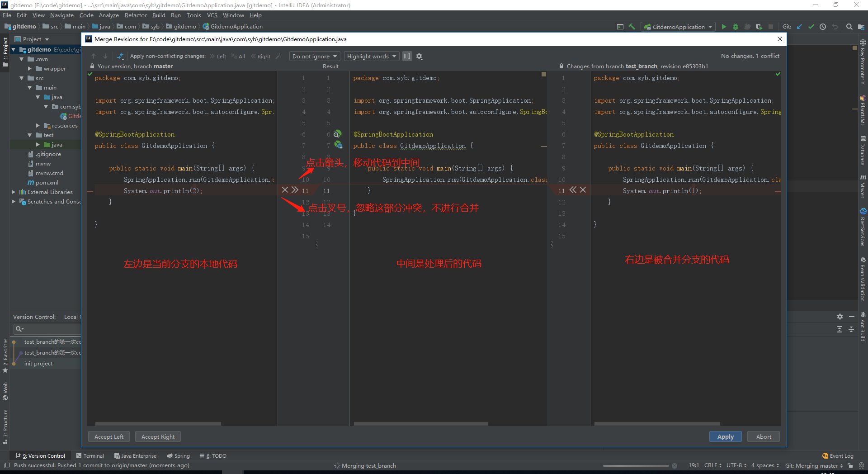Toggle synchronize scrolling button
This screenshot has height=474, width=868.
[407, 57]
